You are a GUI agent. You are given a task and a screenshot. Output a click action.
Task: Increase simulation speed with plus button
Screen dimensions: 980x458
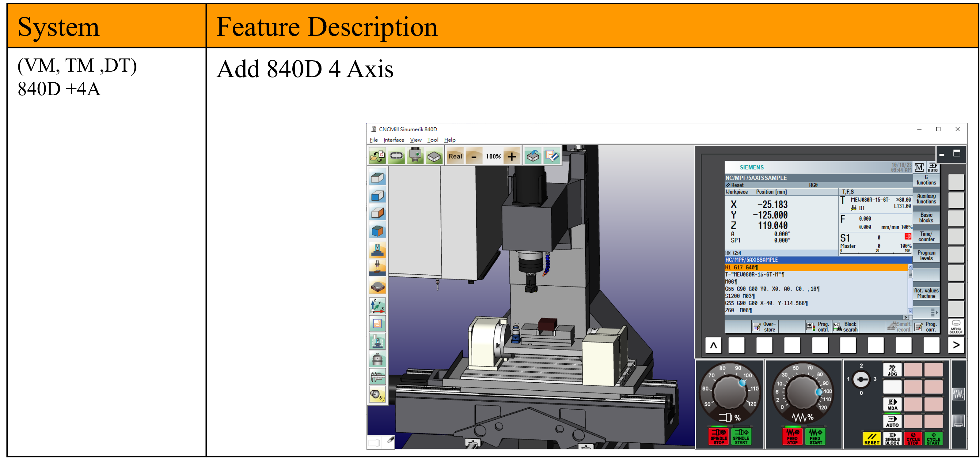tap(512, 156)
